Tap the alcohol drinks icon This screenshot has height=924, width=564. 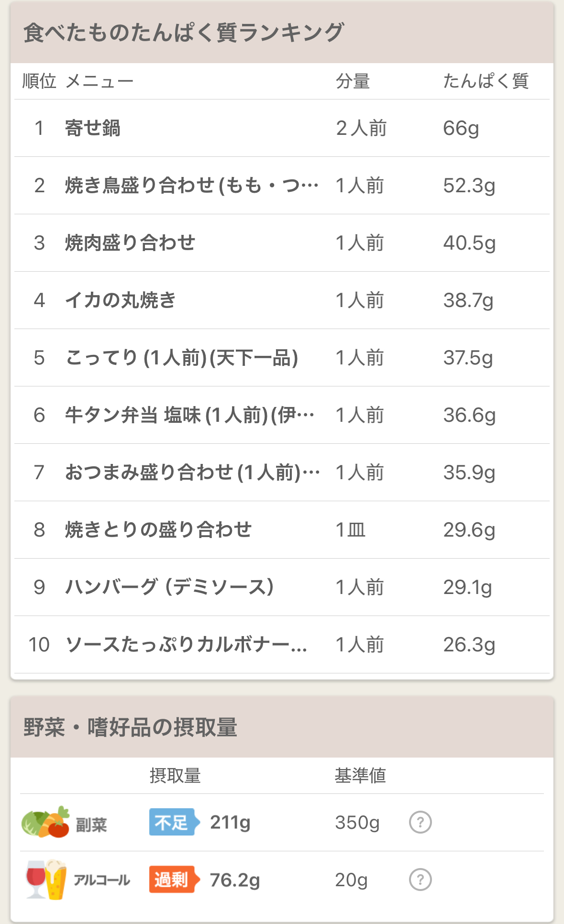[46, 880]
